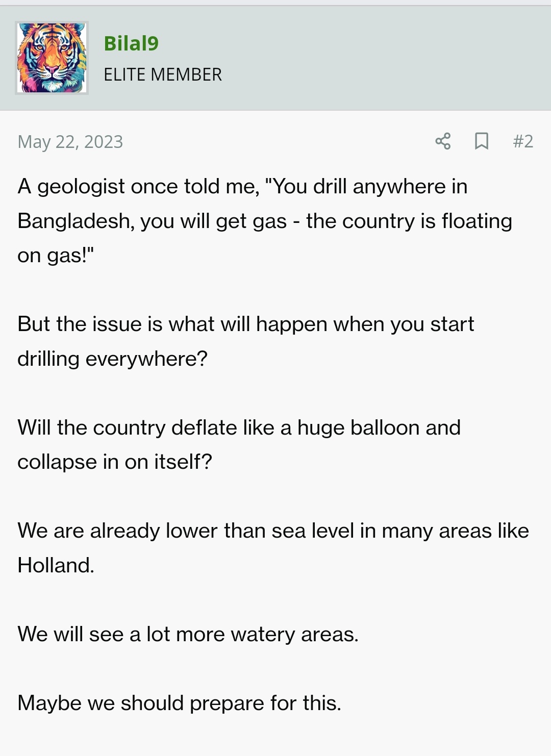Bookmark this post with the bookmark icon
The height and width of the screenshot is (756, 551).
[481, 141]
